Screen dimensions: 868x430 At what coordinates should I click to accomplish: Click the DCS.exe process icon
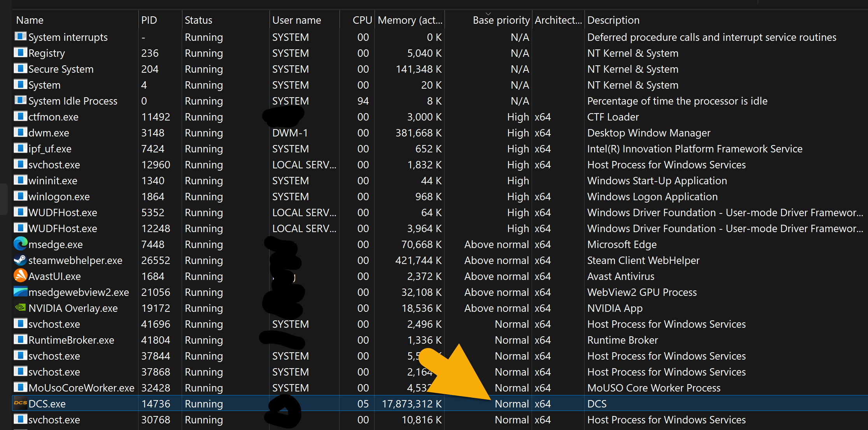tap(20, 403)
